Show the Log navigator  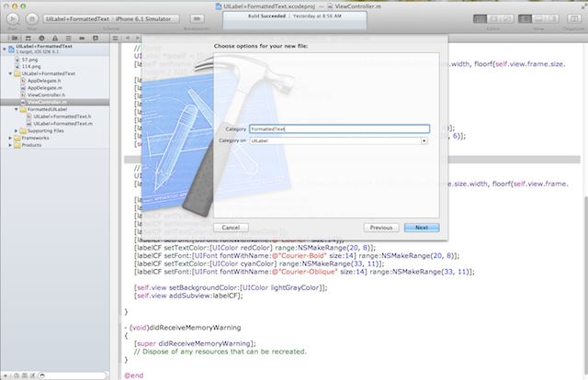coord(96,39)
